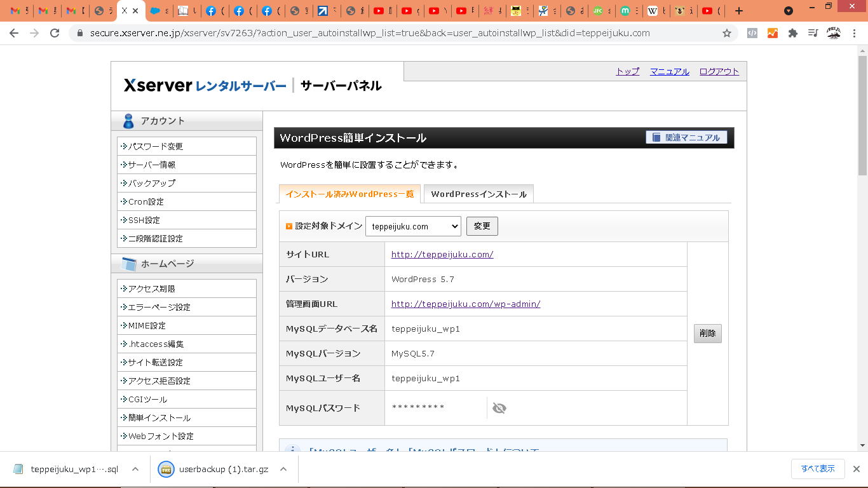Click the MySQL5.7 version value
The width and height of the screenshot is (868, 488).
pyautogui.click(x=413, y=353)
